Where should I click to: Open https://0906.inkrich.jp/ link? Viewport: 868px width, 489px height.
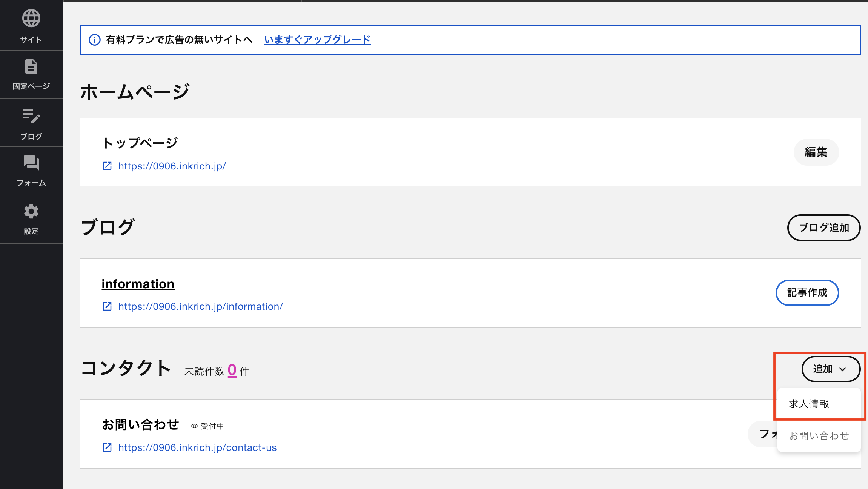coord(172,166)
